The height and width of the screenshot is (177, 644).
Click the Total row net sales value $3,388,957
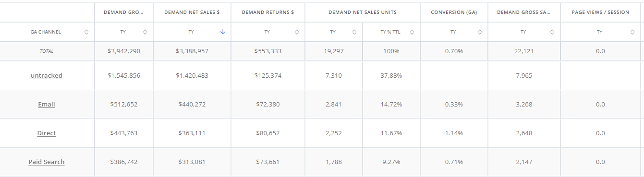click(192, 51)
